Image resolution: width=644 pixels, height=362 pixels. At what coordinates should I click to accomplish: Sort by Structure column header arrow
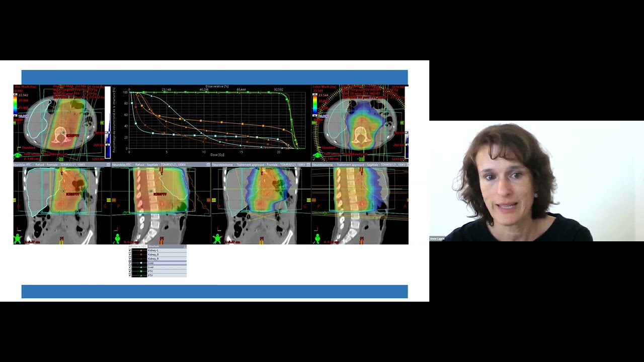(185, 247)
